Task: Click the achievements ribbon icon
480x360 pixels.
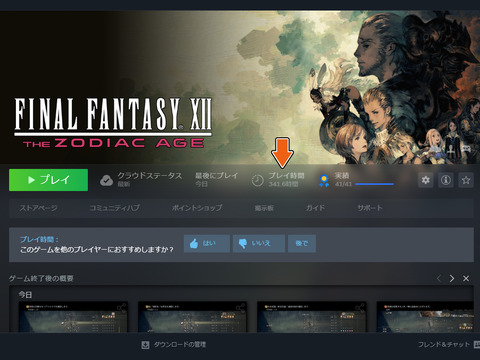Action: [x=324, y=180]
